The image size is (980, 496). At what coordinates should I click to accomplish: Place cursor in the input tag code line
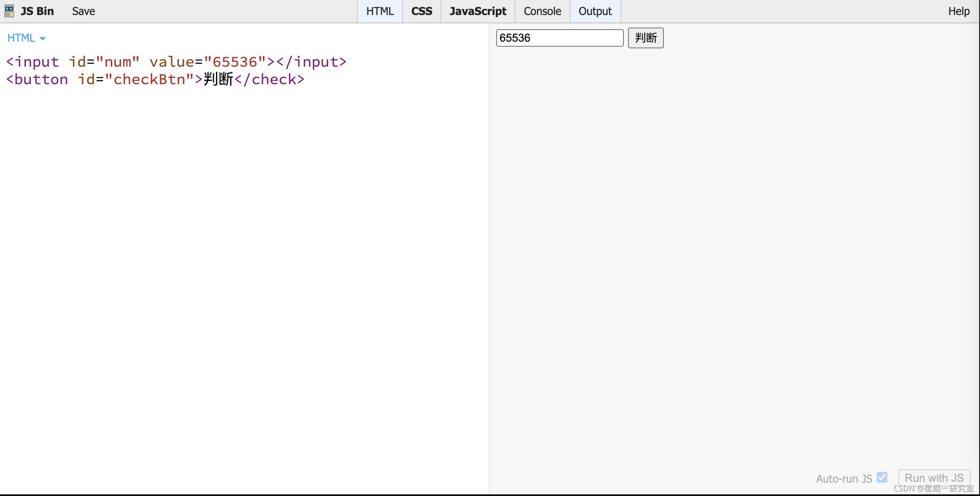(176, 62)
